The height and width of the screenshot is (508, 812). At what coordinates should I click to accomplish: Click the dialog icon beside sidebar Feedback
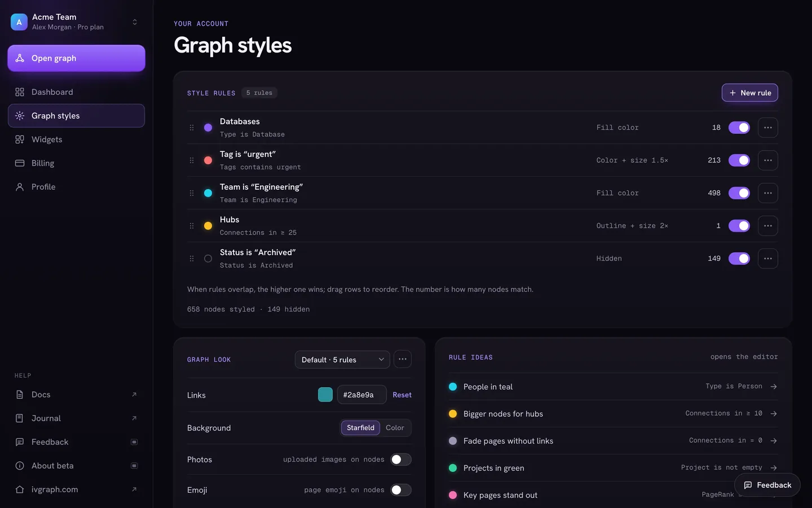pyautogui.click(x=134, y=442)
